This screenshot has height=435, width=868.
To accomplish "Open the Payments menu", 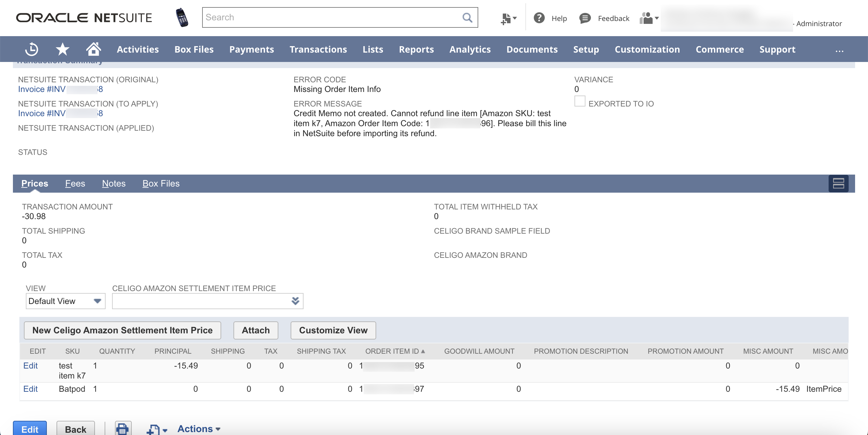I will 251,49.
